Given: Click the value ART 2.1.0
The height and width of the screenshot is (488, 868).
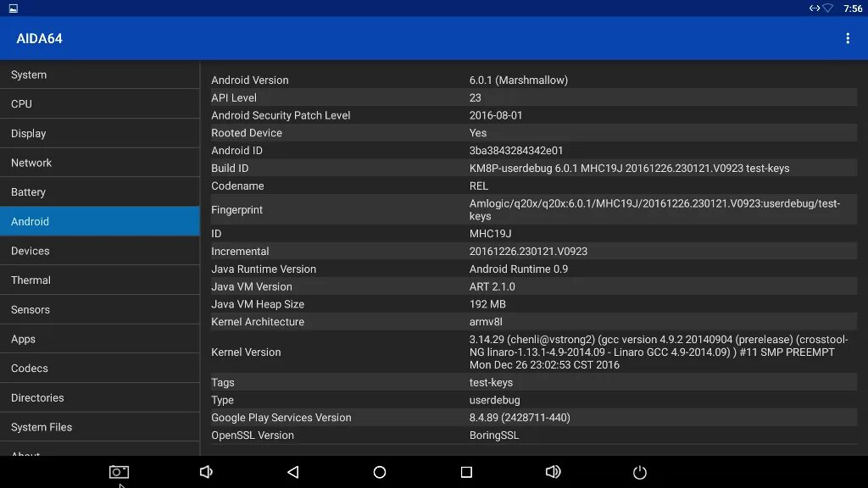Looking at the screenshot, I should (492, 286).
